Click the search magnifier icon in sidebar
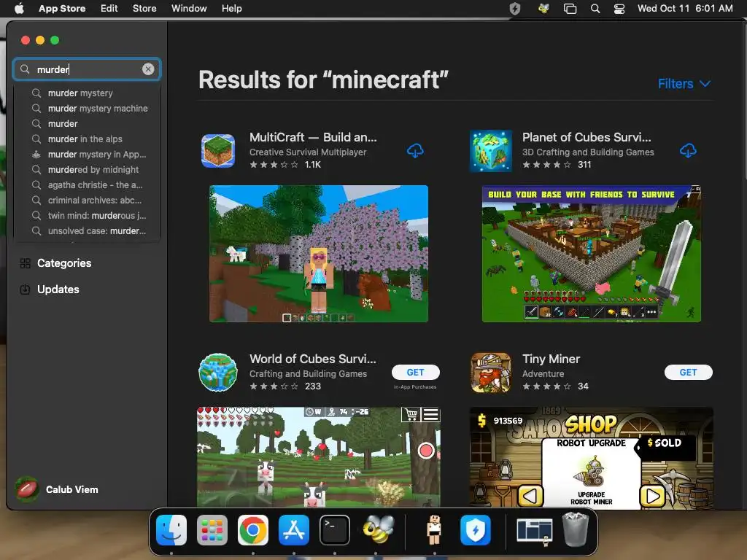This screenshot has height=560, width=747. point(25,69)
